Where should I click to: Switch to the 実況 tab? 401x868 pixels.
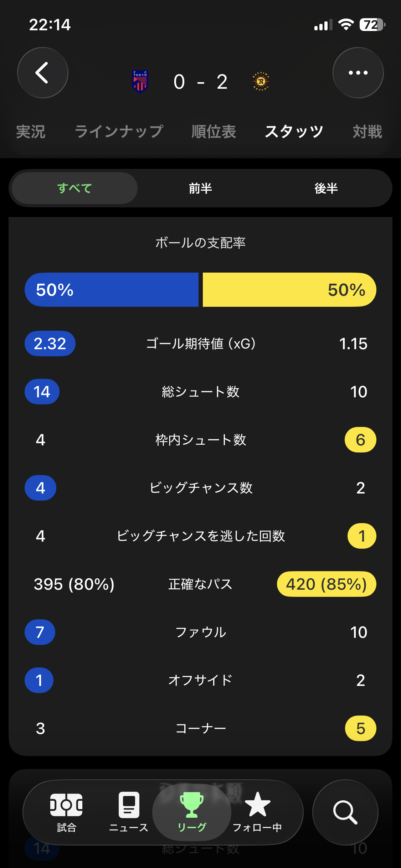[x=31, y=132]
